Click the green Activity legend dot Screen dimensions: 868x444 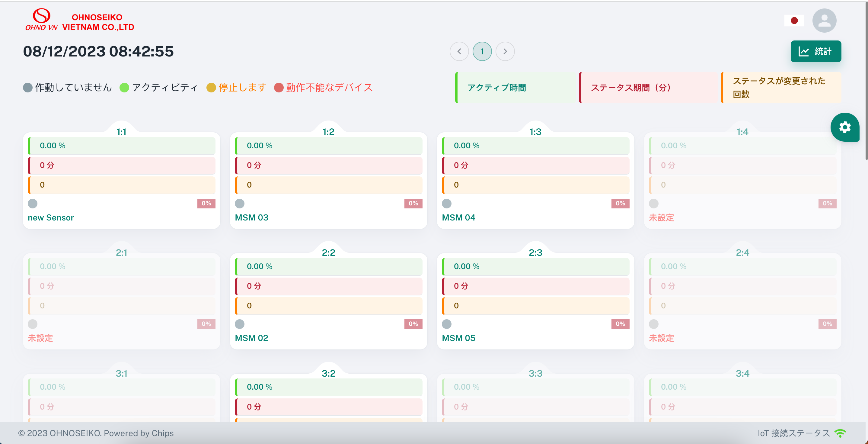point(124,88)
